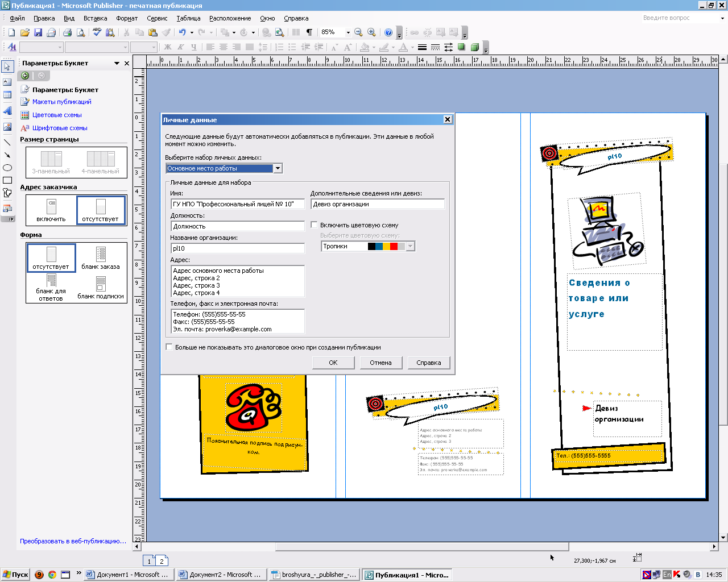Open Print Preview from the toolbar

pos(81,32)
